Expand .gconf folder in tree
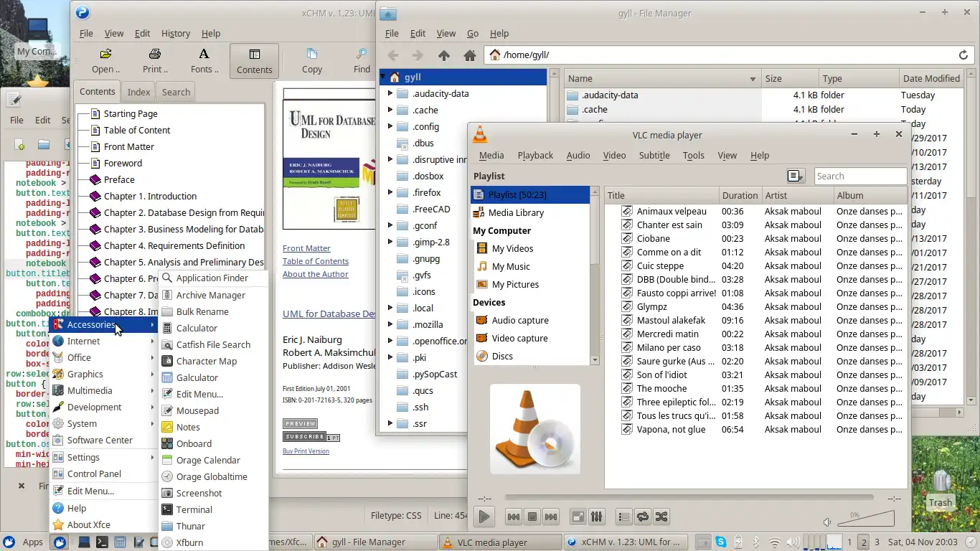The image size is (980, 551). click(x=390, y=225)
